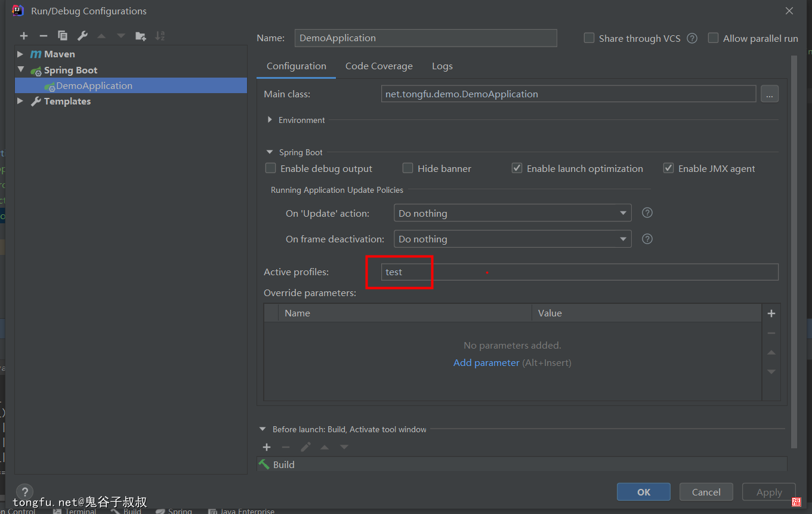Switch to Configuration tab
This screenshot has height=514, width=812.
(297, 66)
